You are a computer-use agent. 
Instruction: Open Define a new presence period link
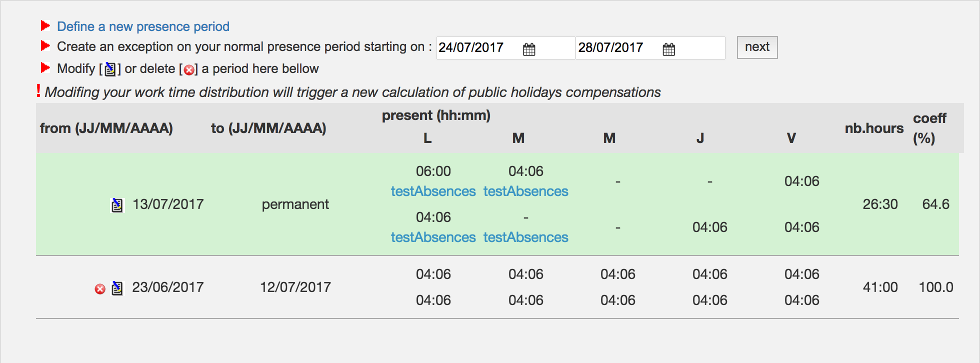click(143, 26)
